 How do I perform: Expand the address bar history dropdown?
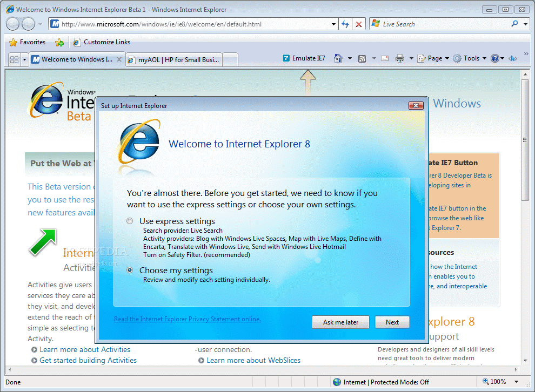click(333, 24)
